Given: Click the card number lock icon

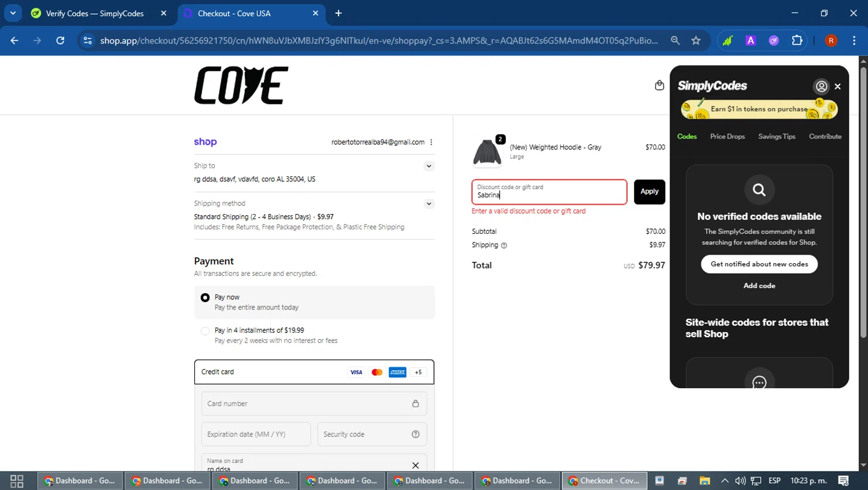Looking at the screenshot, I should pyautogui.click(x=415, y=404).
